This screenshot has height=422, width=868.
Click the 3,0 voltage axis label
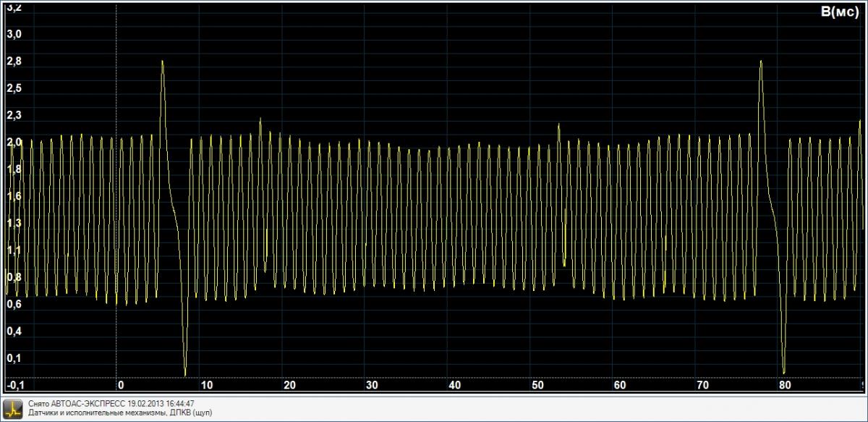(x=14, y=34)
